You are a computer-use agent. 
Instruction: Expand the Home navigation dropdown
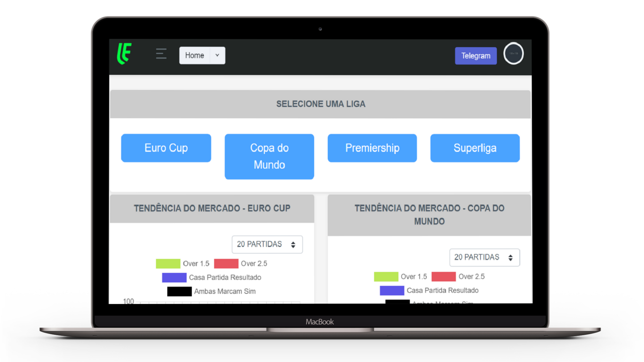(217, 55)
